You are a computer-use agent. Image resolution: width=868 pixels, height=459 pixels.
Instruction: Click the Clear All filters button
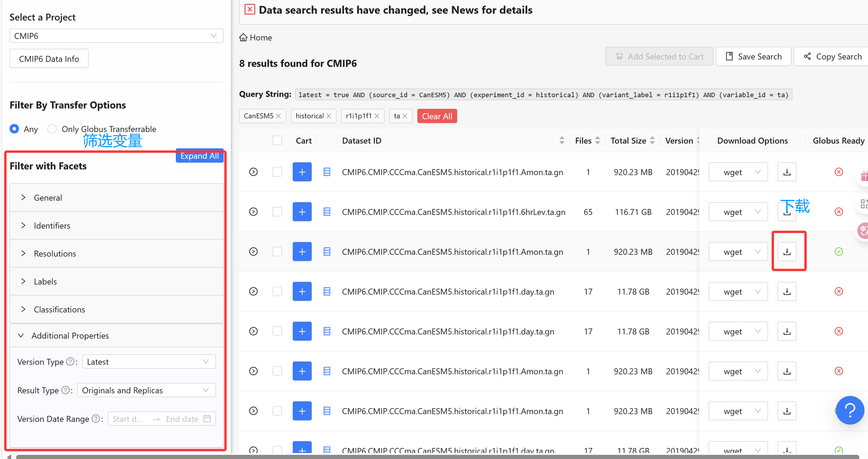coord(437,116)
